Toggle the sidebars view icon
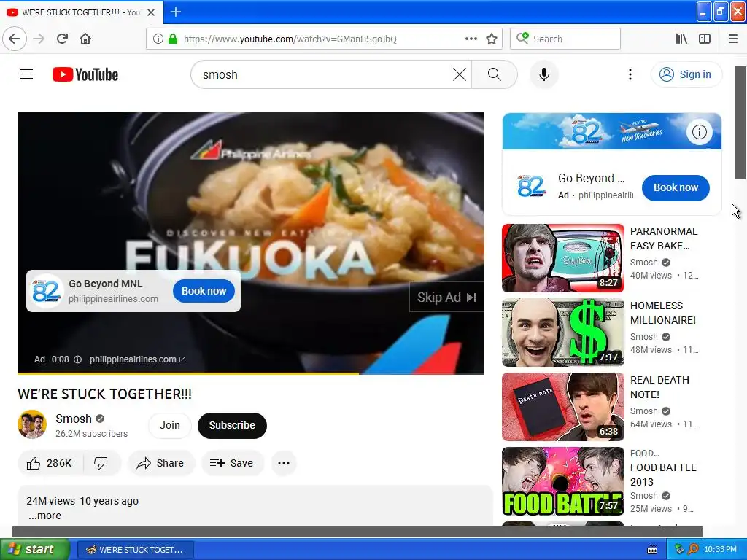747x560 pixels. (x=705, y=39)
